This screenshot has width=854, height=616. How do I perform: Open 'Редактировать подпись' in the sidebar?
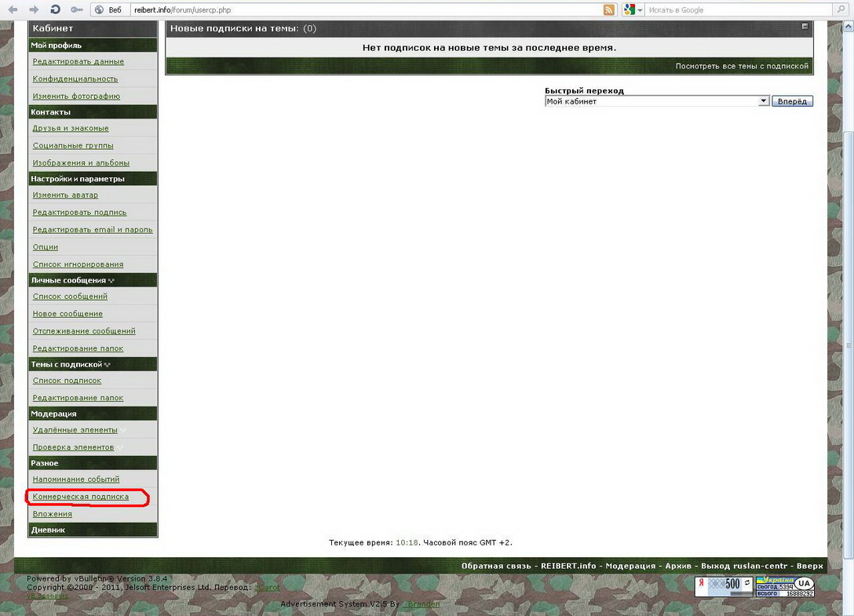click(79, 213)
